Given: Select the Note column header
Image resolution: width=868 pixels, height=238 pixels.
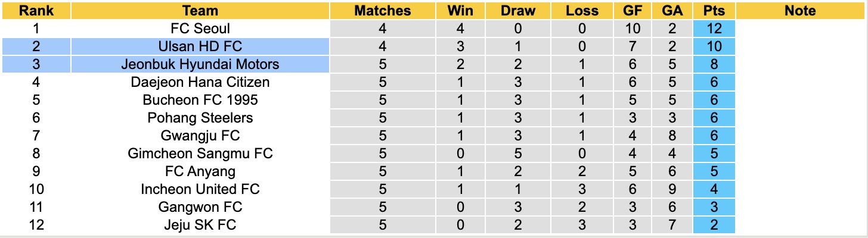Looking at the screenshot, I should pyautogui.click(x=800, y=11).
